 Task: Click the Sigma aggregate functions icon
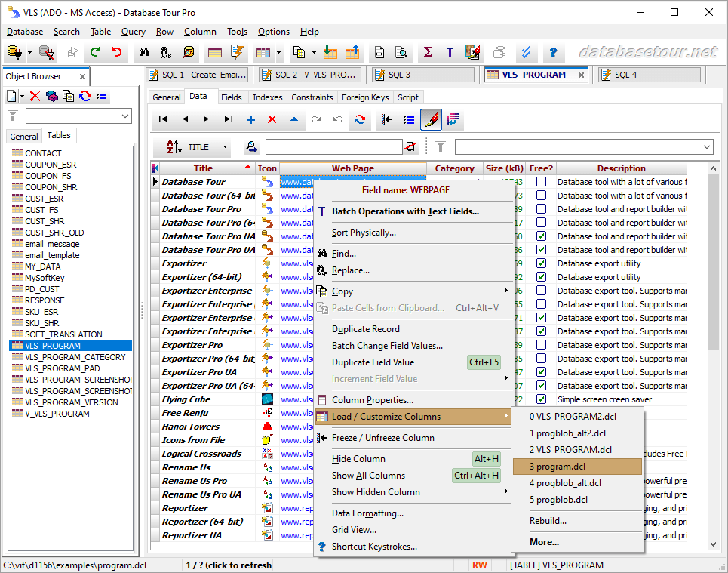click(428, 52)
